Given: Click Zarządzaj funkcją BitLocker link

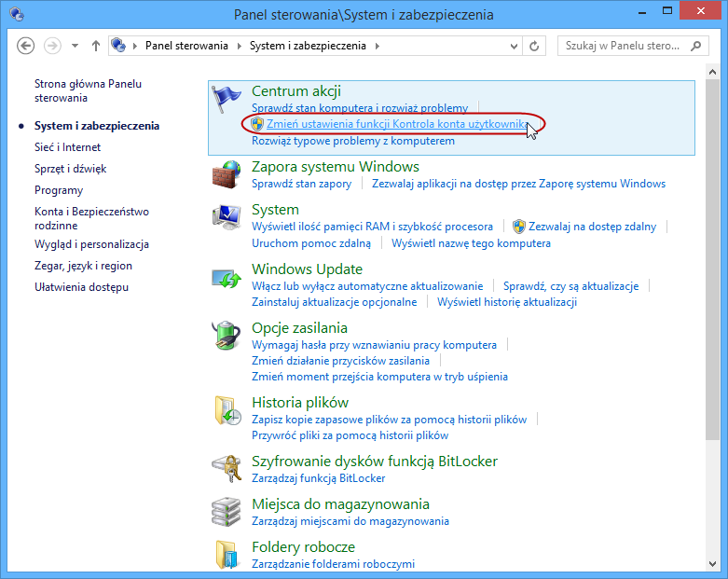Looking at the screenshot, I should [x=318, y=477].
